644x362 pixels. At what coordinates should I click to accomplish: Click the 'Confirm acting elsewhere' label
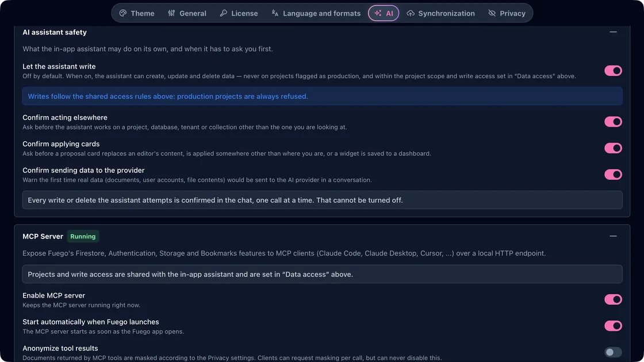pos(65,117)
